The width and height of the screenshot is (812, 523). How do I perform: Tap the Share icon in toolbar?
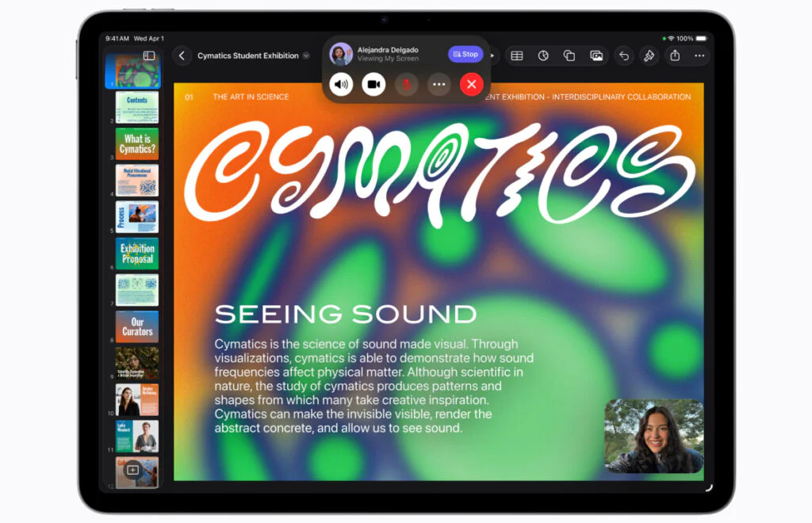tap(675, 55)
